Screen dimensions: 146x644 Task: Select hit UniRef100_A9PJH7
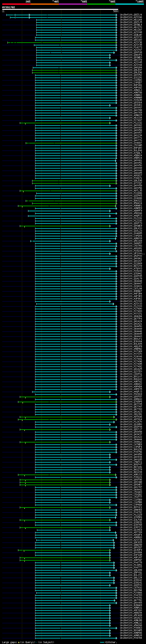[x=131, y=557]
